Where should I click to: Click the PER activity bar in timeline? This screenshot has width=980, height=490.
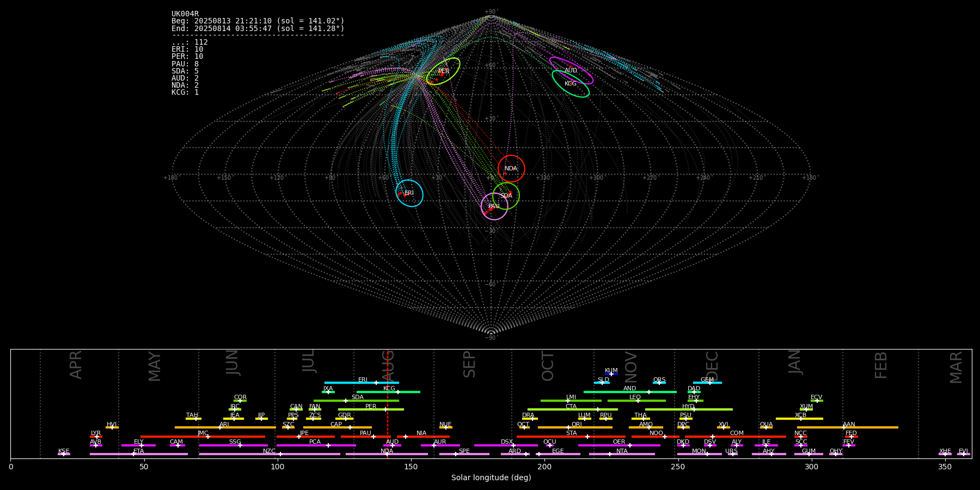[371, 409]
